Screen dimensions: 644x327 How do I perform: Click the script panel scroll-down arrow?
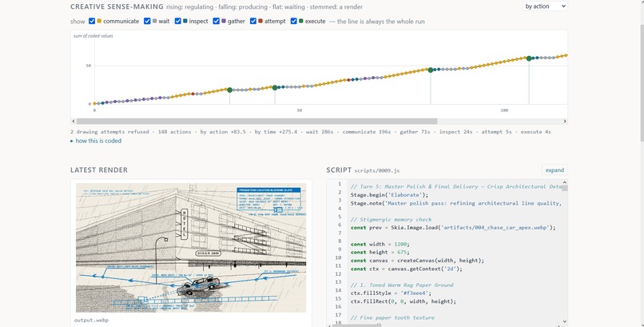565,321
